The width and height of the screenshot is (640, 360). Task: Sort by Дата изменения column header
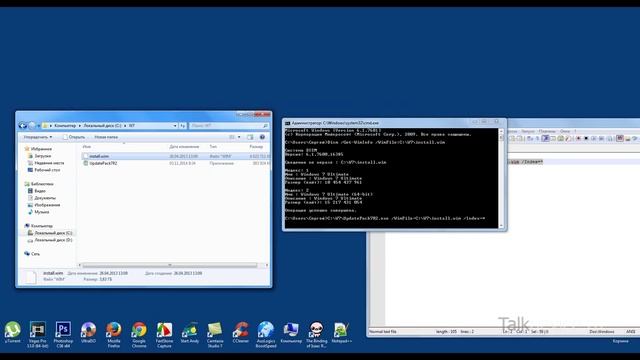coord(184,147)
